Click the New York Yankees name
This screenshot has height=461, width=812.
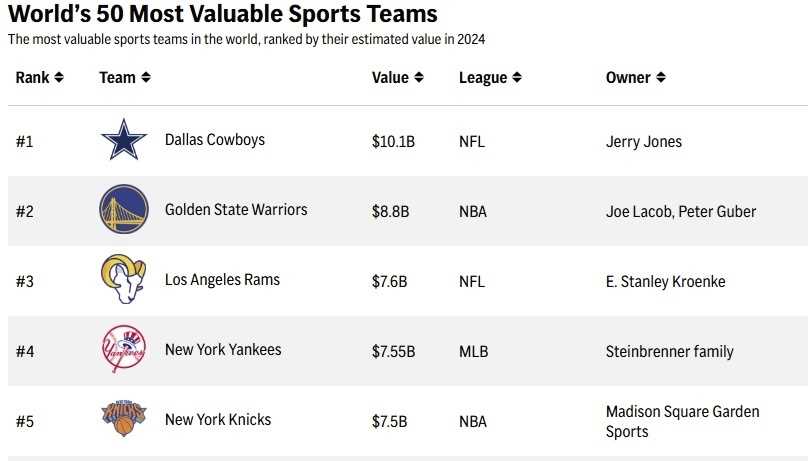coord(223,350)
